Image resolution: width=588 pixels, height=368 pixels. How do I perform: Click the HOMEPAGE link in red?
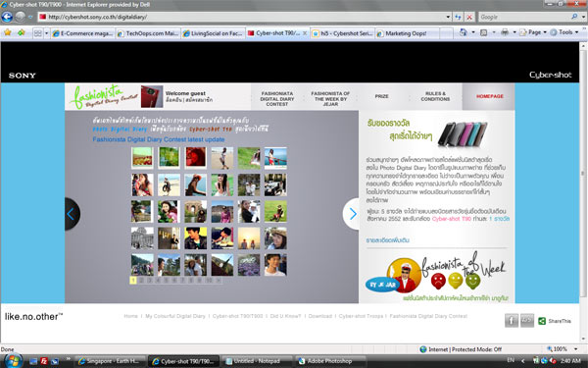(x=490, y=96)
